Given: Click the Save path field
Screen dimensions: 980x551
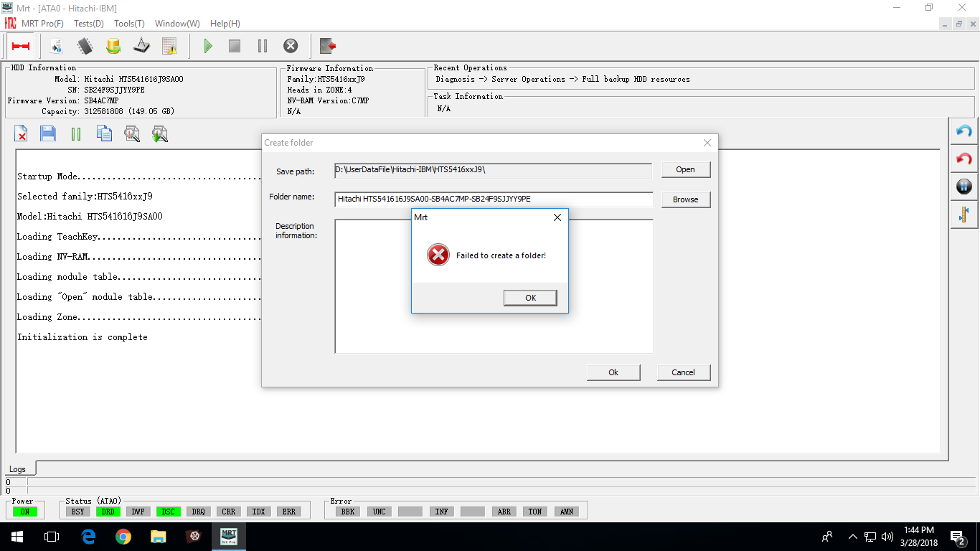Looking at the screenshot, I should (x=493, y=170).
